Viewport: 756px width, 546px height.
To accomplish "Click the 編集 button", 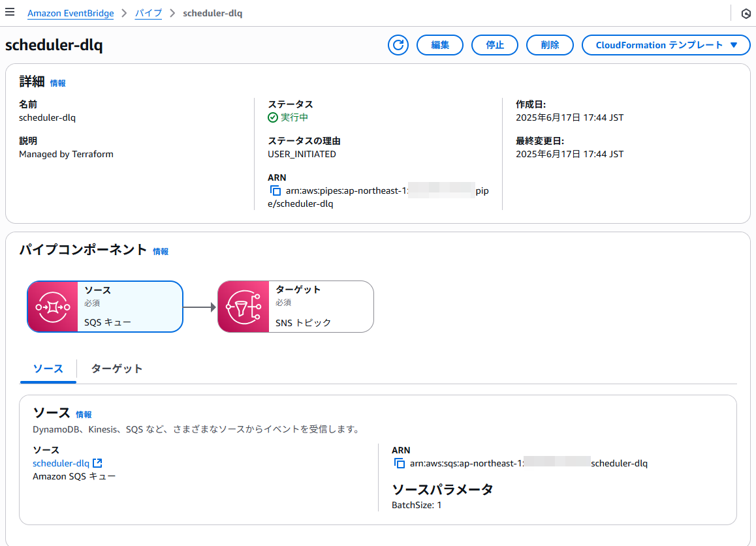I will pos(440,45).
